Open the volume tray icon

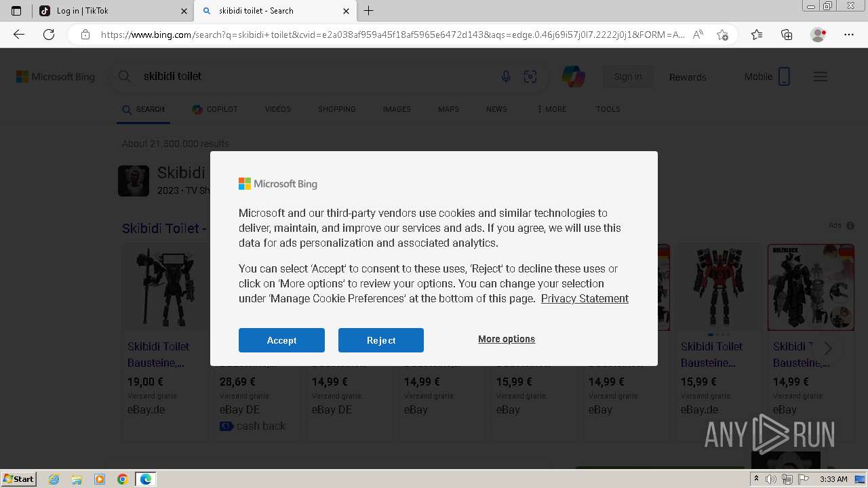click(x=771, y=479)
